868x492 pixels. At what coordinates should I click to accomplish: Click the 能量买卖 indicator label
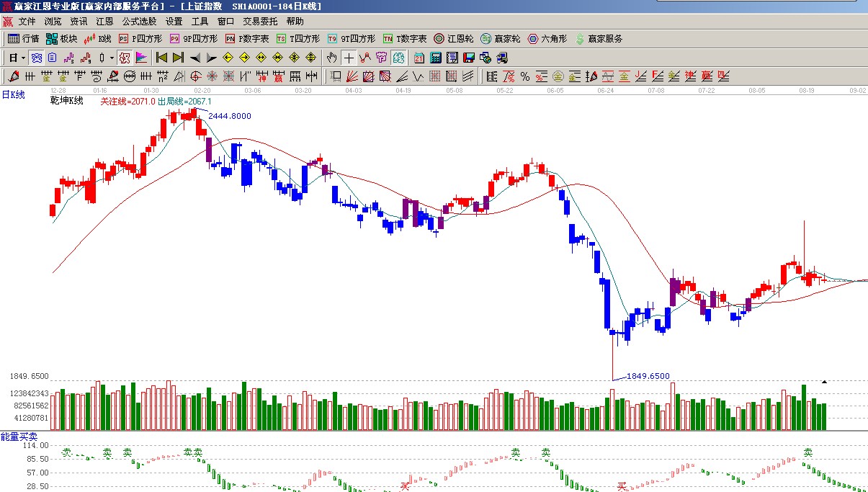[19, 437]
